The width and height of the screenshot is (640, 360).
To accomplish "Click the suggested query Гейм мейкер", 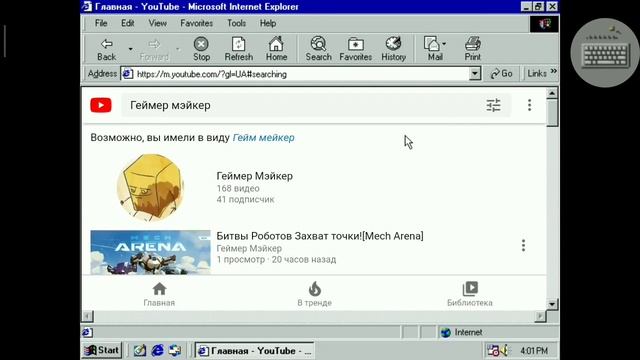I will pos(263,138).
